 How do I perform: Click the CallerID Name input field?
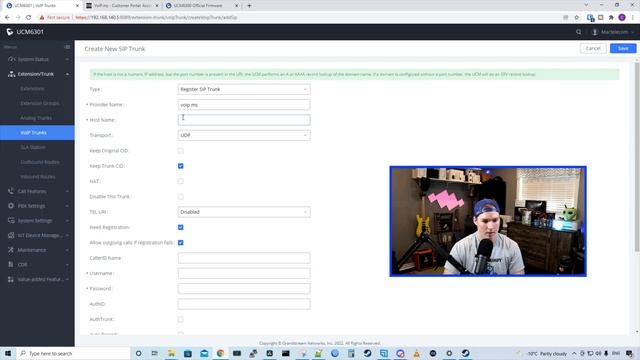244,258
